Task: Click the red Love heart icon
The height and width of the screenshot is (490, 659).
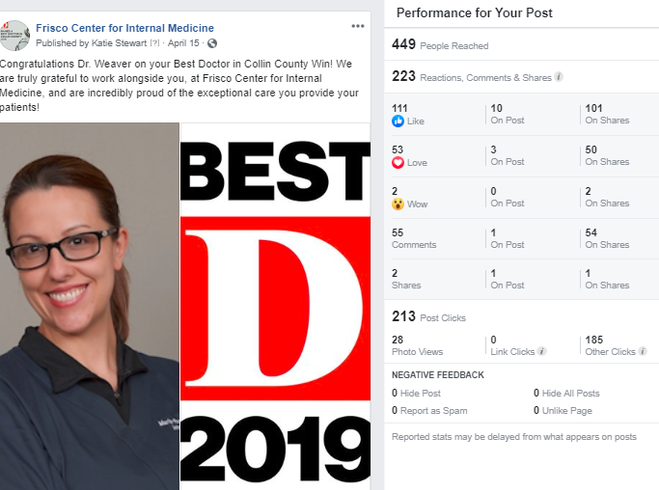Action: pyautogui.click(x=398, y=163)
